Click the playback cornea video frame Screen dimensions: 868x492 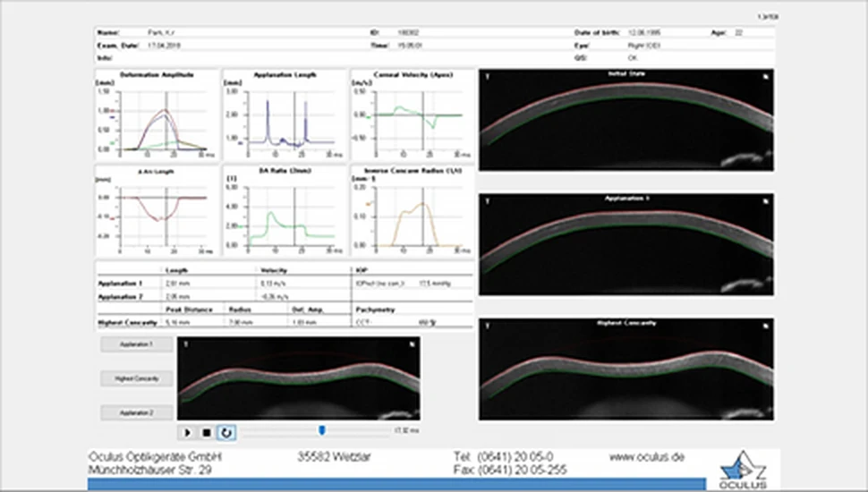[298, 378]
